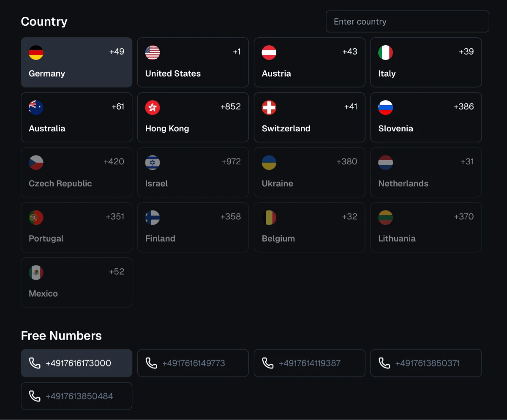This screenshot has height=420, width=507.
Task: Click the Germany flag icon
Action: [36, 53]
